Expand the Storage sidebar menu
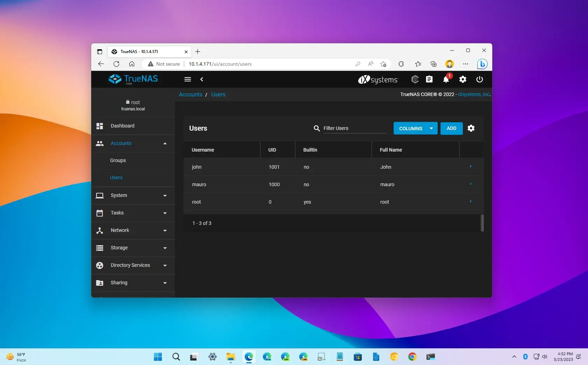 pyautogui.click(x=133, y=248)
